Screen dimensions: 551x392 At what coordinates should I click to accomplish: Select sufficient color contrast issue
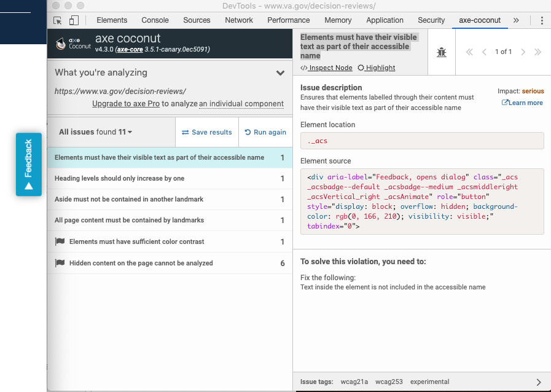point(170,242)
